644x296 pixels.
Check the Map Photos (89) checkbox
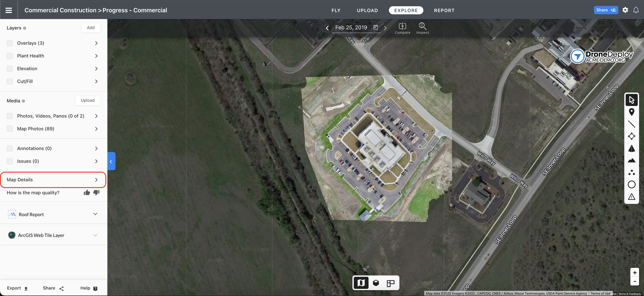pyautogui.click(x=10, y=129)
